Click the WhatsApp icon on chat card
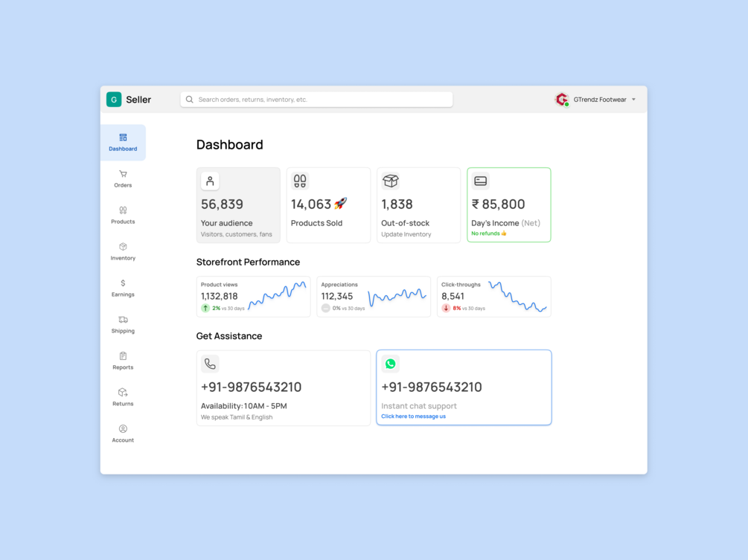This screenshot has height=560, width=748. (x=390, y=364)
